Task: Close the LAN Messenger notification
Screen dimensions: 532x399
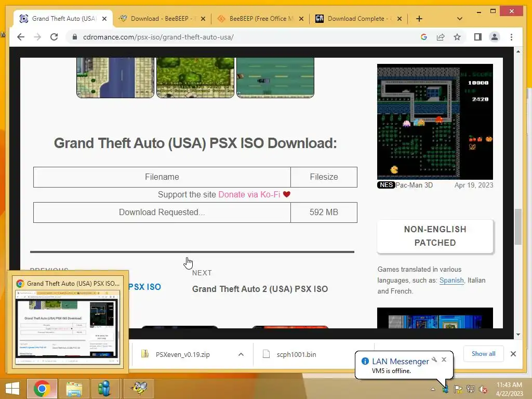Action: pyautogui.click(x=444, y=360)
